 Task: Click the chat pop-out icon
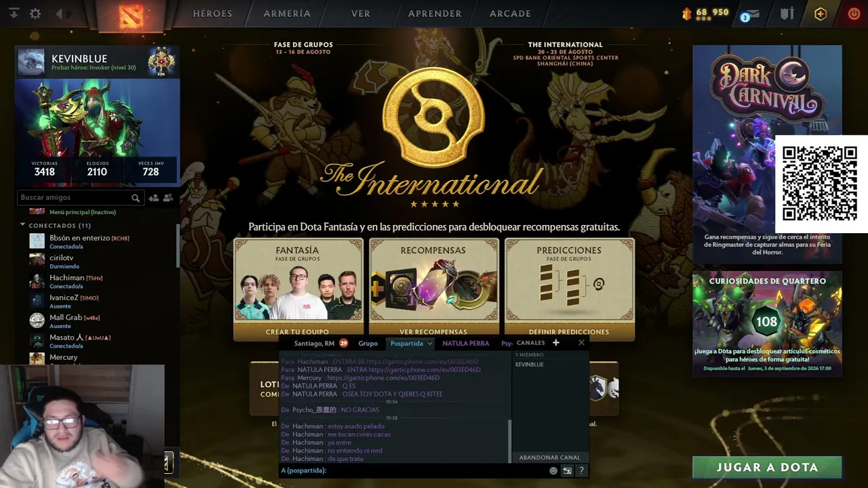[568, 470]
